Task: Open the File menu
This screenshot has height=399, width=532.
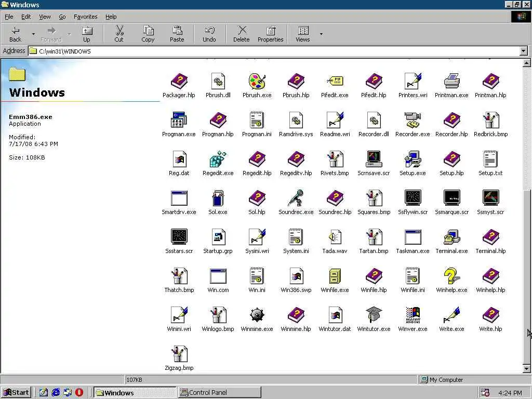Action: click(9, 17)
